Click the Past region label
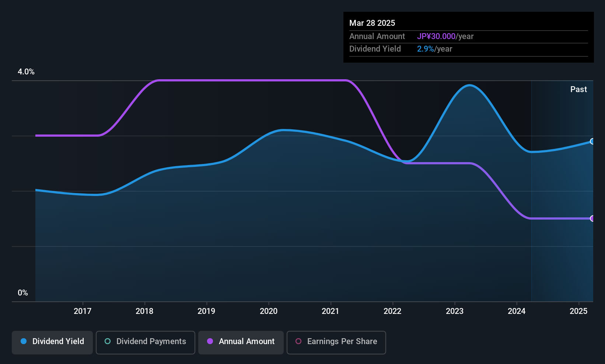Screen dimensions: 605x364 [578, 90]
